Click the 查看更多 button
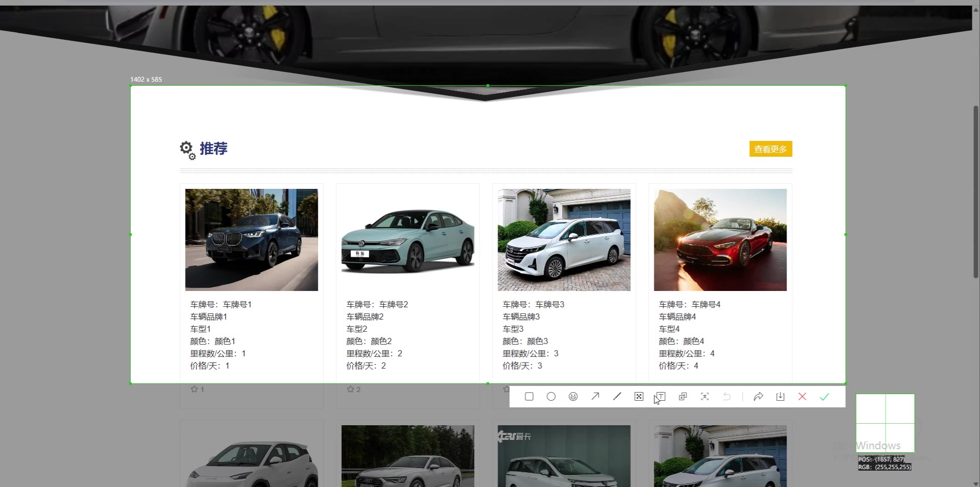Image resolution: width=980 pixels, height=487 pixels. pyautogui.click(x=771, y=149)
